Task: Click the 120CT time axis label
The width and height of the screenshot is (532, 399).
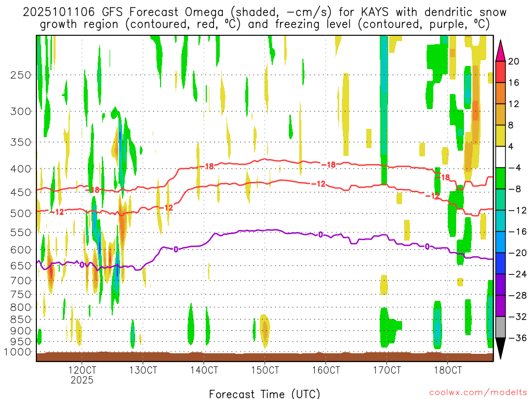Action: click(82, 370)
